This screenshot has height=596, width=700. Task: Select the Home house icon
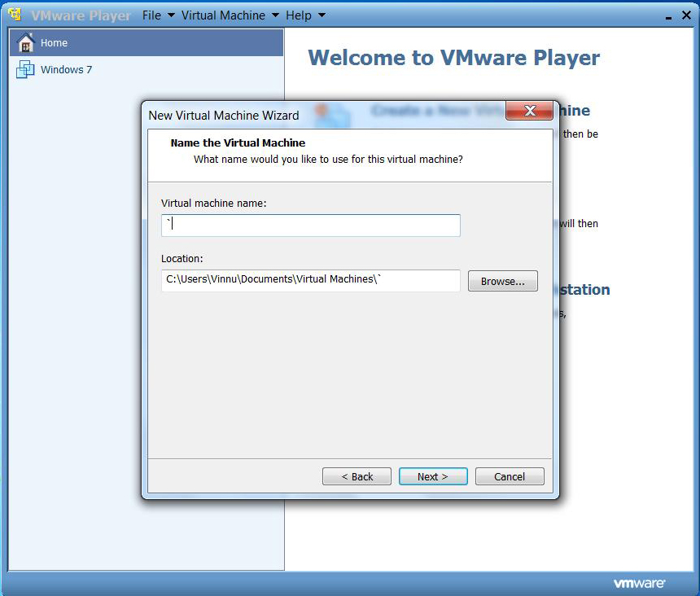25,43
